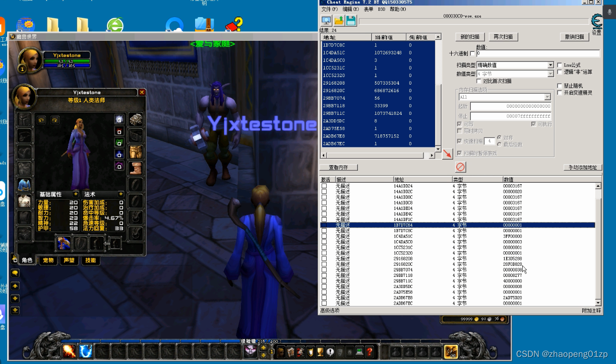Enable the 禁止随机 checkbox
The height and width of the screenshot is (364, 616).
click(x=560, y=86)
